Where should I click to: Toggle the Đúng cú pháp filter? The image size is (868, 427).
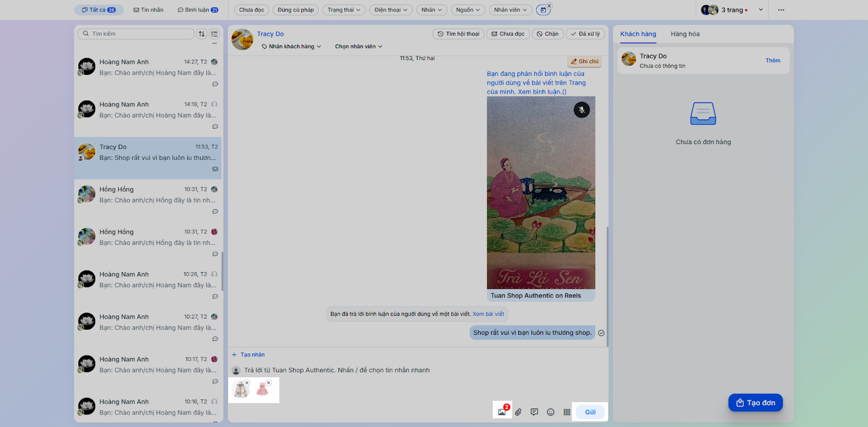click(296, 10)
